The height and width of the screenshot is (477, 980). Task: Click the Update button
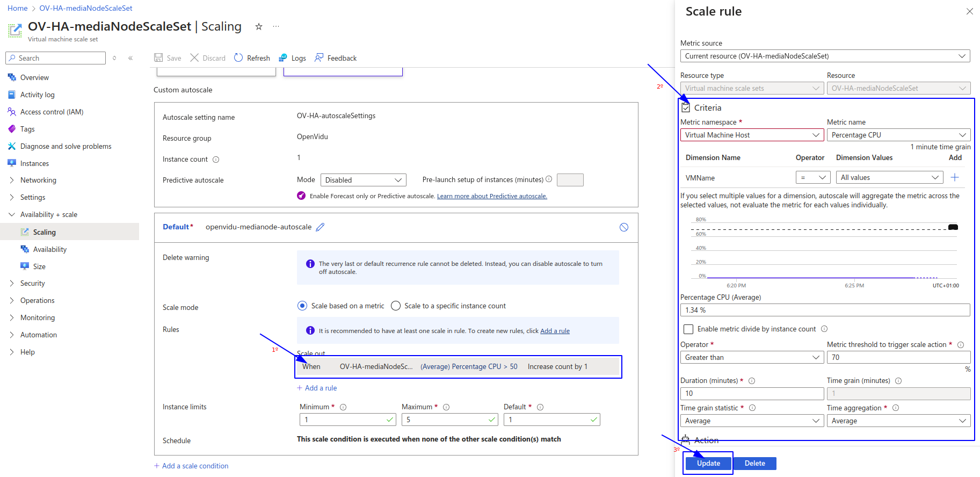tap(708, 464)
